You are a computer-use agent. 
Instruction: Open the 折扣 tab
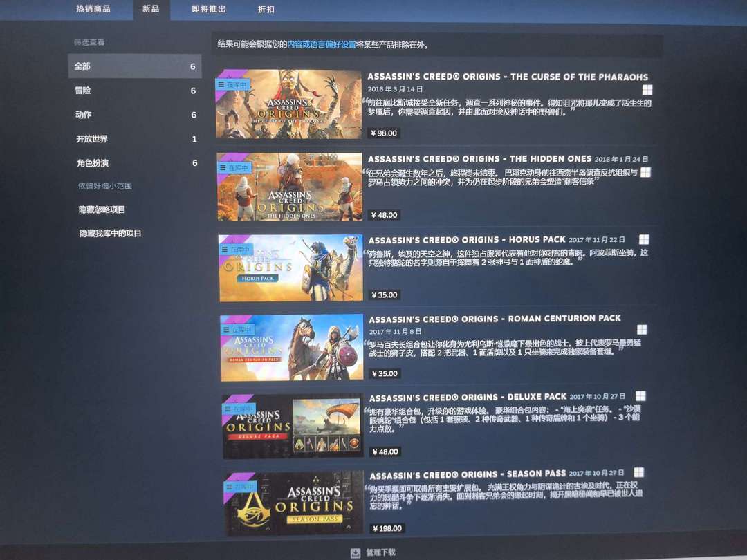(x=266, y=9)
